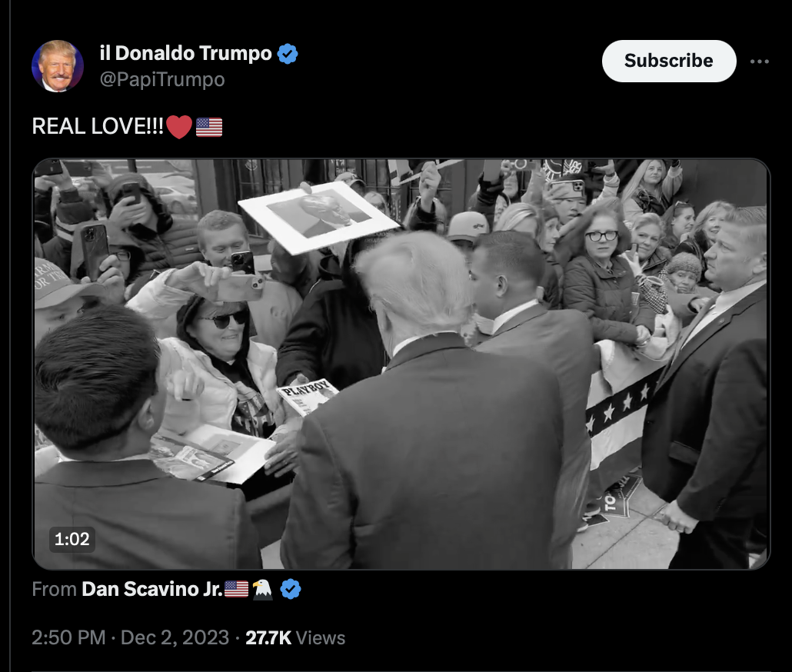
Task: Open the il Donaldo Trumpo display name
Action: (185, 53)
